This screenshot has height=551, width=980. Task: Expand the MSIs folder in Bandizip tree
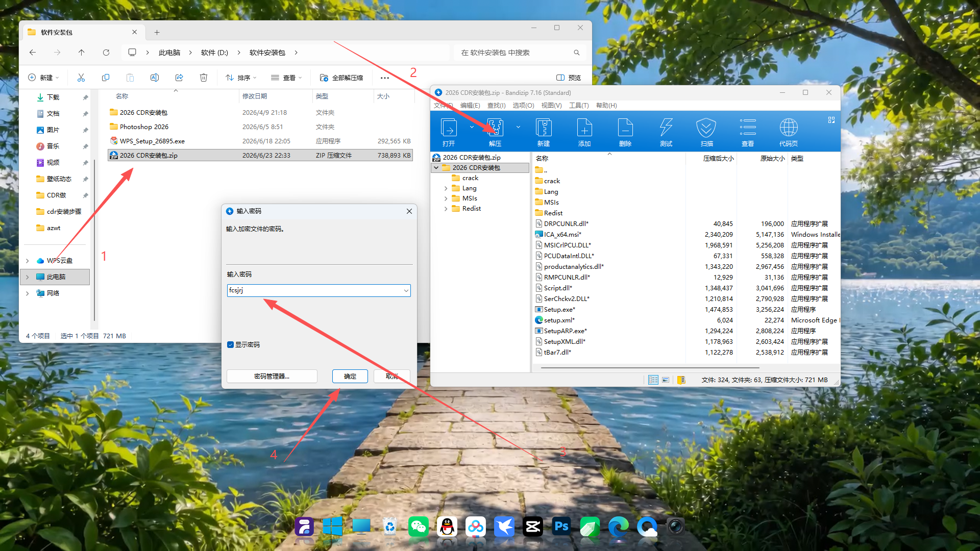446,198
